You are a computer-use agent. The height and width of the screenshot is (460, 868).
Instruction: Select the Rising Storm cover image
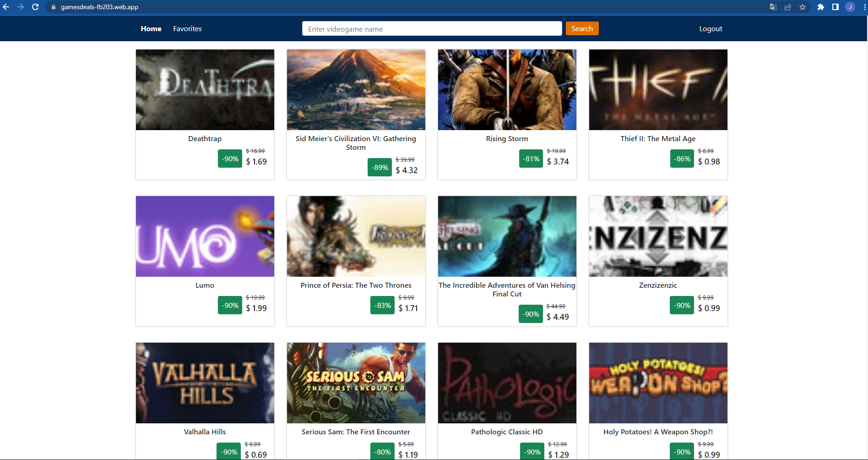(507, 90)
